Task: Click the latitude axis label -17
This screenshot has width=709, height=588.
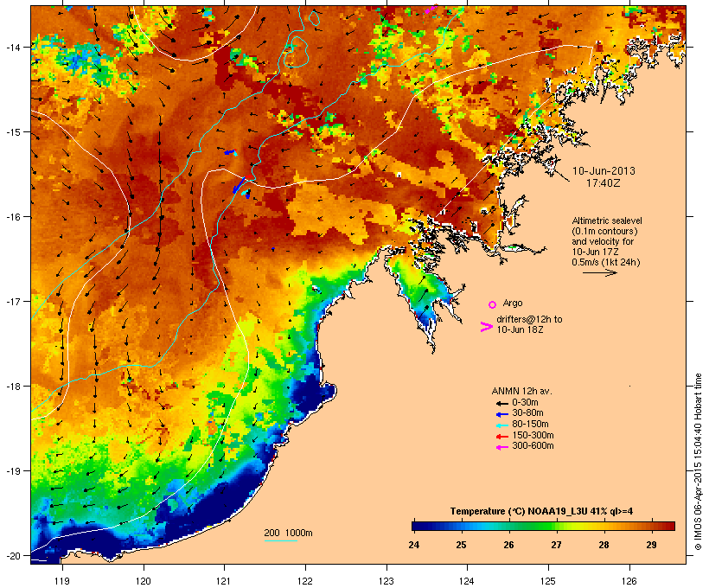Action: tap(13, 301)
